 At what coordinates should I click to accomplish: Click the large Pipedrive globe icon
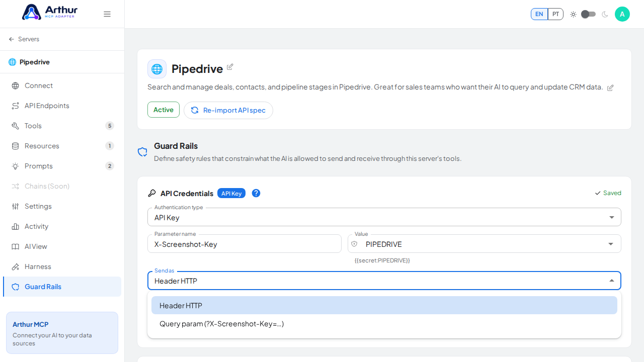(x=157, y=69)
